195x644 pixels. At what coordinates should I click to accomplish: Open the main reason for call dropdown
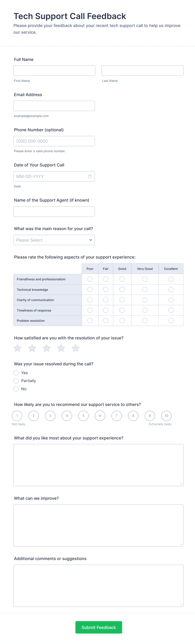pos(54,240)
